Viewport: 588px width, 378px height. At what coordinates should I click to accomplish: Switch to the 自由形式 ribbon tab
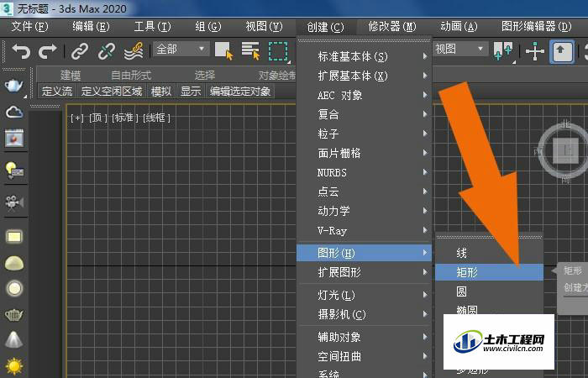click(131, 75)
